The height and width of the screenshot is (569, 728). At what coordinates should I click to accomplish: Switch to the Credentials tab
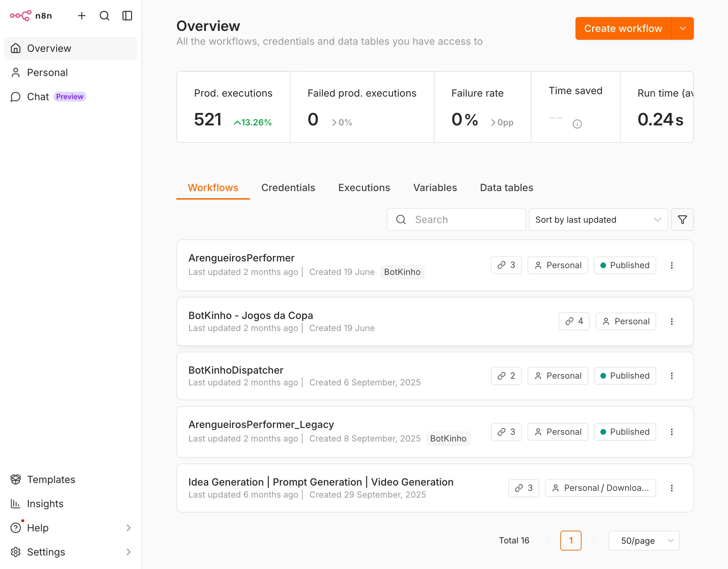[288, 188]
